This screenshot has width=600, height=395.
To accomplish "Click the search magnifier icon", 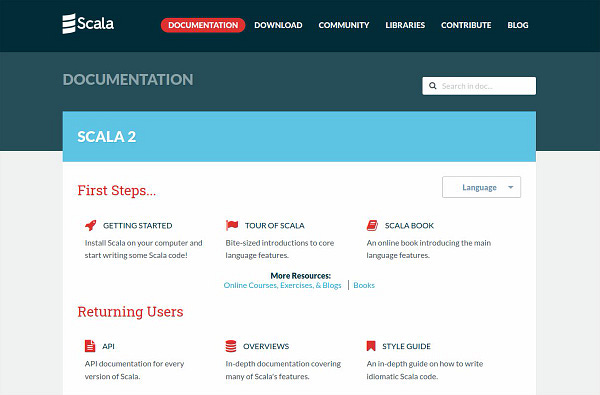I will pos(433,86).
